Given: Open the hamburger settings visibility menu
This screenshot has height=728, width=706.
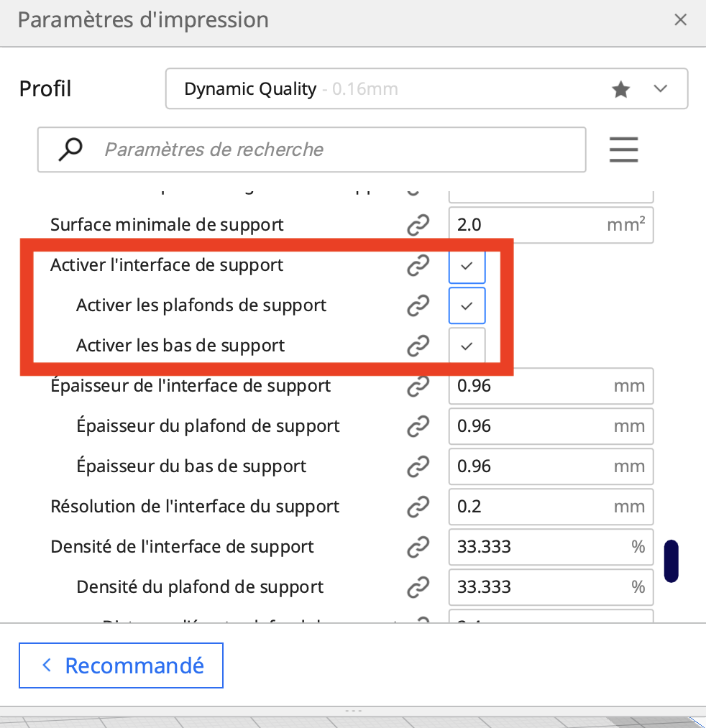Looking at the screenshot, I should click(623, 149).
